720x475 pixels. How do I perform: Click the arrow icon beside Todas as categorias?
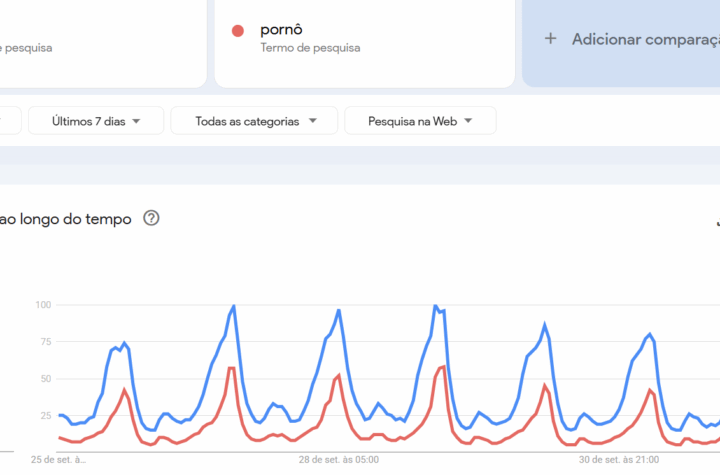pos(313,121)
